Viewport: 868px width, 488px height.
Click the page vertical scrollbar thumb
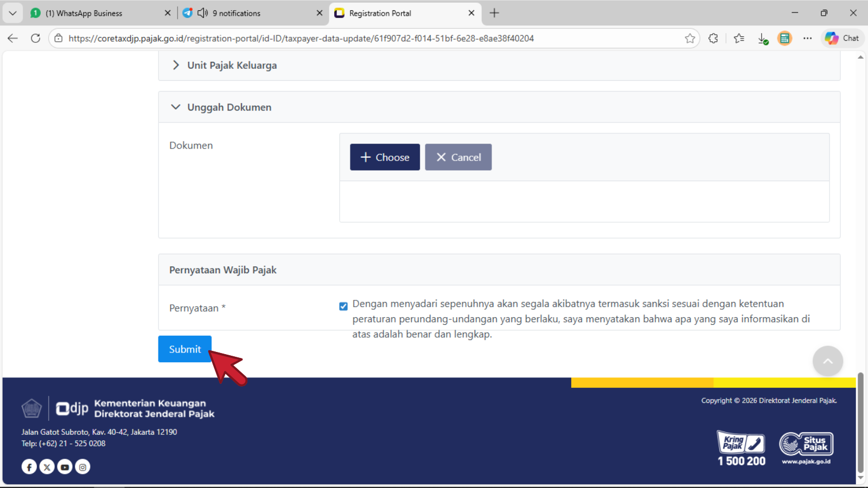point(860,423)
